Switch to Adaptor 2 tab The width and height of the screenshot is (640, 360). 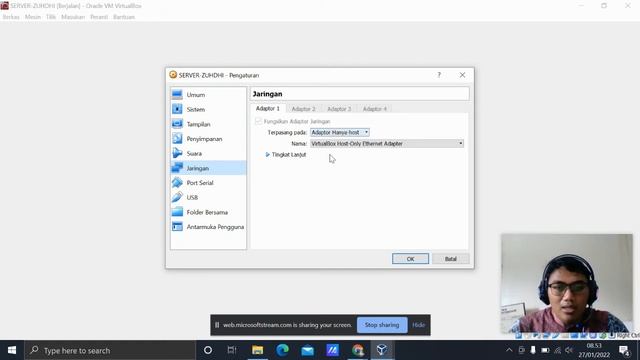303,109
